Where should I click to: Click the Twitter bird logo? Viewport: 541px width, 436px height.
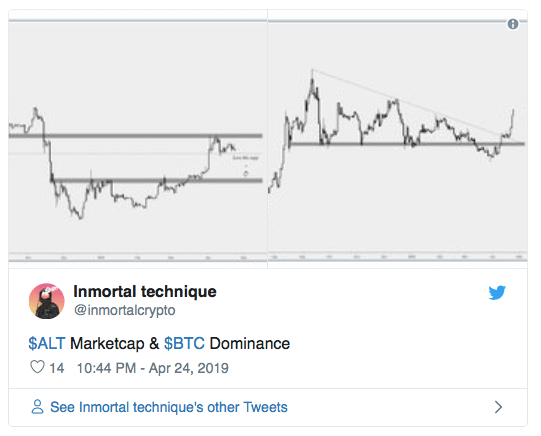(x=497, y=293)
